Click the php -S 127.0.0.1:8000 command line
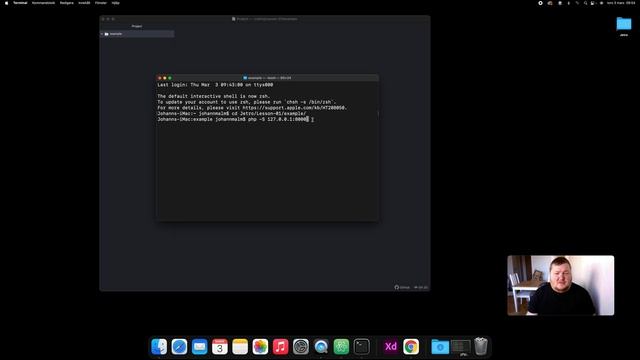This screenshot has height=360, width=640. (x=233, y=119)
